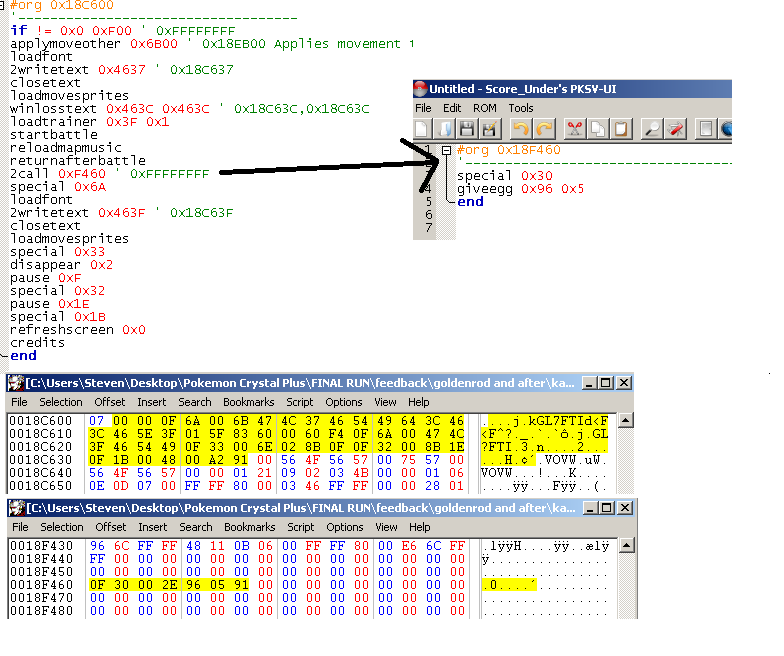Screen dimensions: 784x656
Task: Click the offset label 0018F460
Action: 42,585
